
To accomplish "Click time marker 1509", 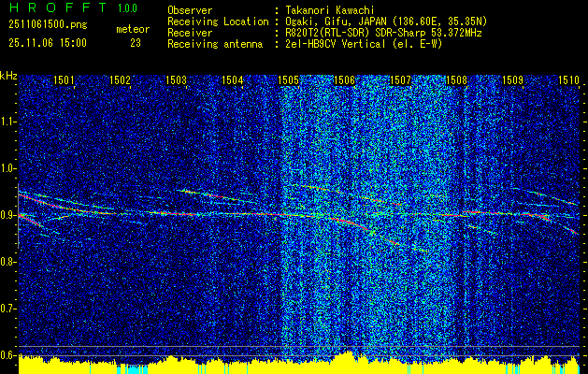I will (x=512, y=79).
